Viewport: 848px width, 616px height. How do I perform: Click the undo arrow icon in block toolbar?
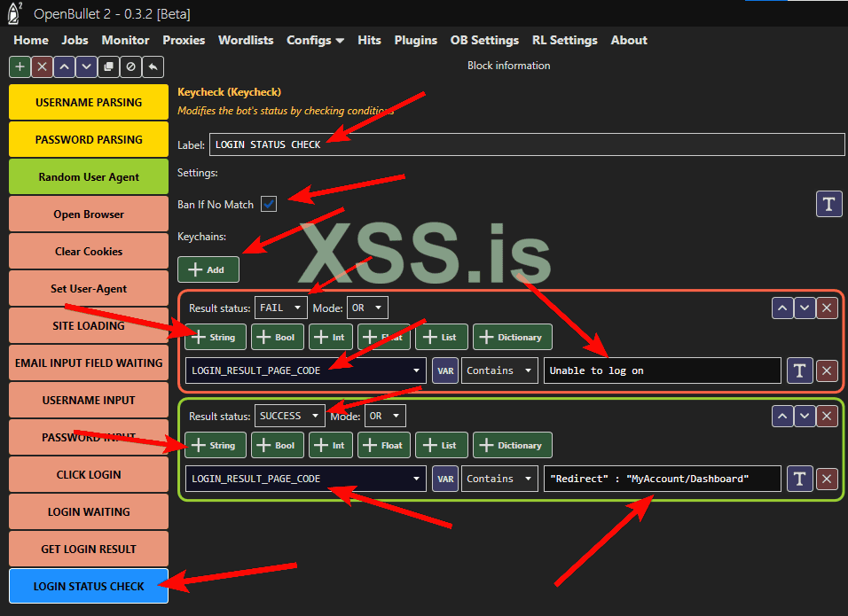pyautogui.click(x=153, y=67)
